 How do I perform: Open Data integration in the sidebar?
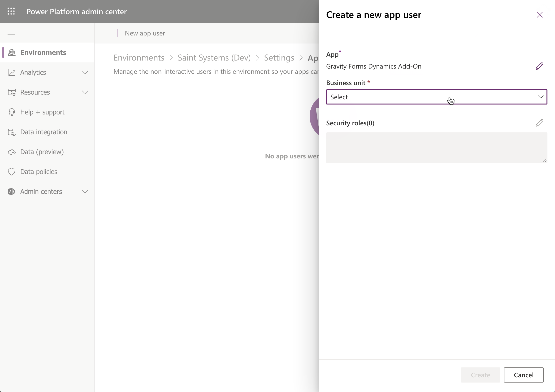[47, 132]
